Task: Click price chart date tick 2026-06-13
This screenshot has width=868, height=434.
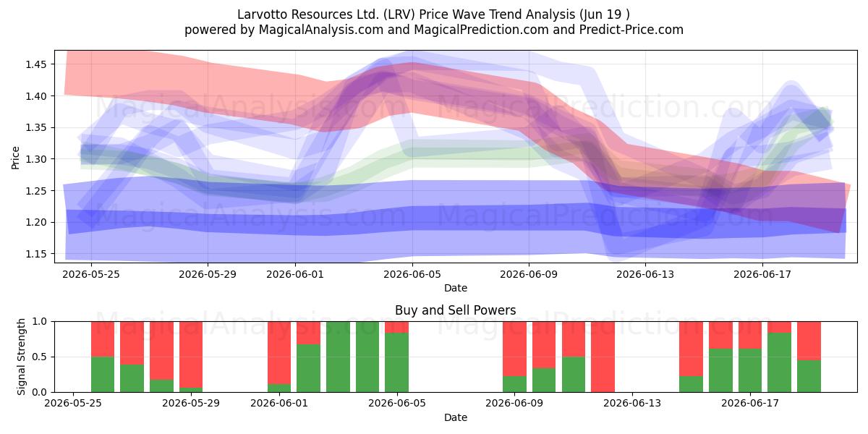Action: pyautogui.click(x=646, y=274)
